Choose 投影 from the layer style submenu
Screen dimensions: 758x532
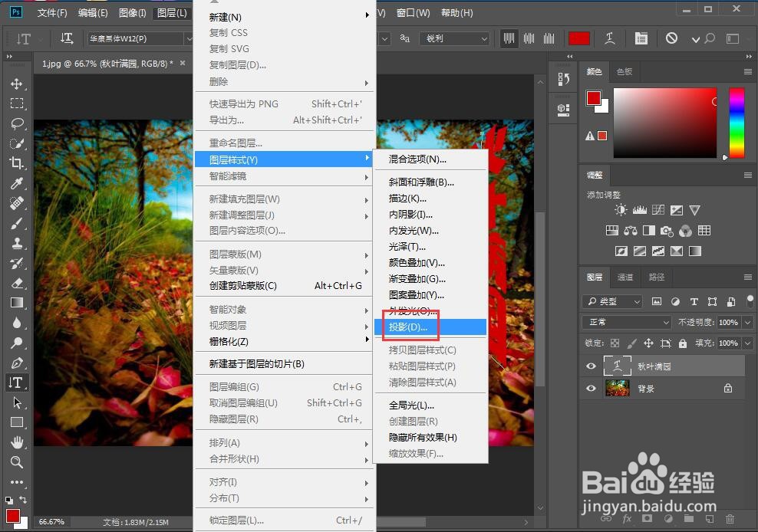[x=408, y=327]
